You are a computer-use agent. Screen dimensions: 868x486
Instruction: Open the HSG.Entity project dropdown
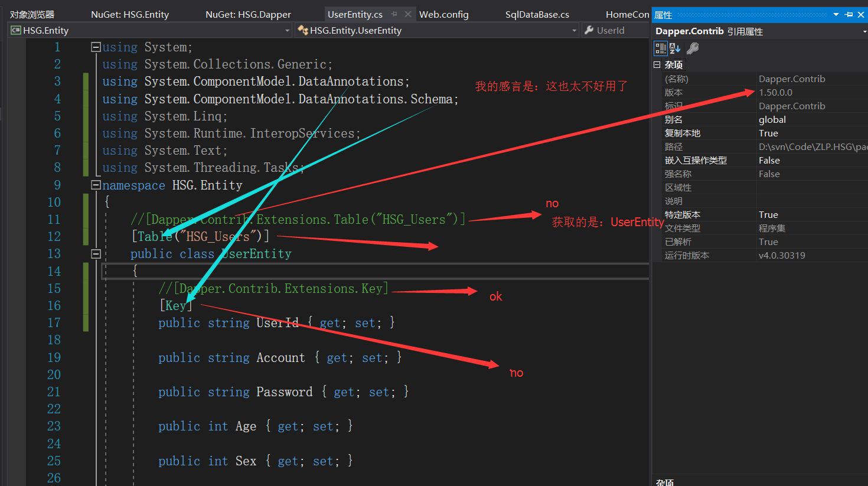click(x=287, y=30)
